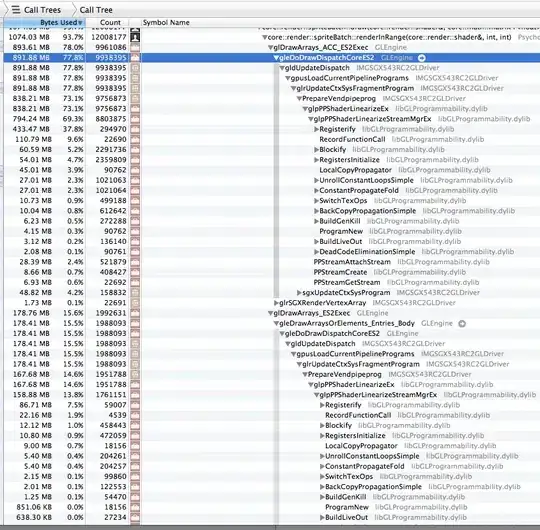Collapse the selected gleDoDrawDispatchCoreES2 node
The width and height of the screenshot is (540, 530).
pos(276,58)
